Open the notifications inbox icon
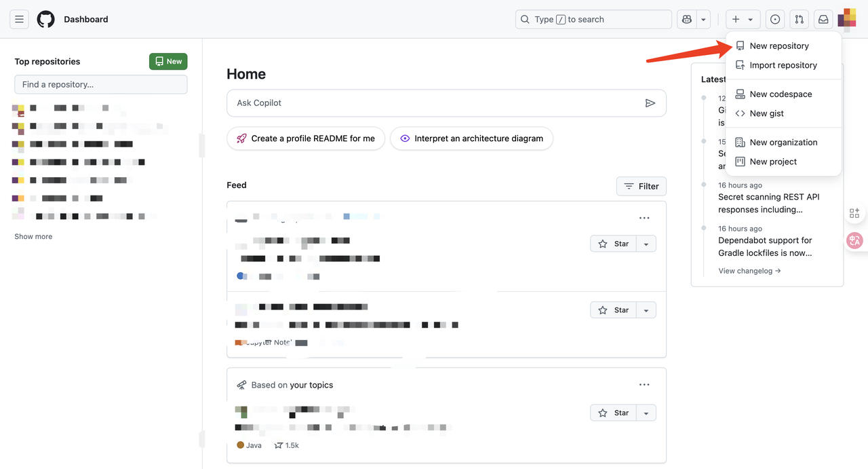 click(823, 20)
